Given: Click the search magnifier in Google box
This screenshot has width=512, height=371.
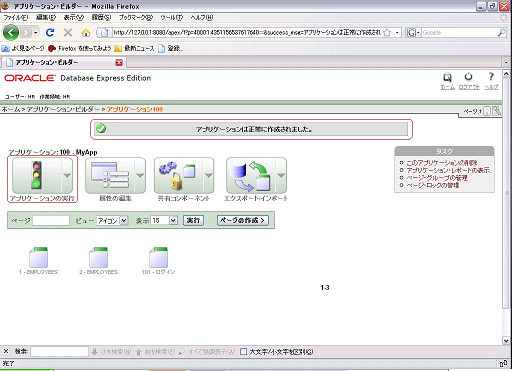Looking at the screenshot, I should coord(501,32).
